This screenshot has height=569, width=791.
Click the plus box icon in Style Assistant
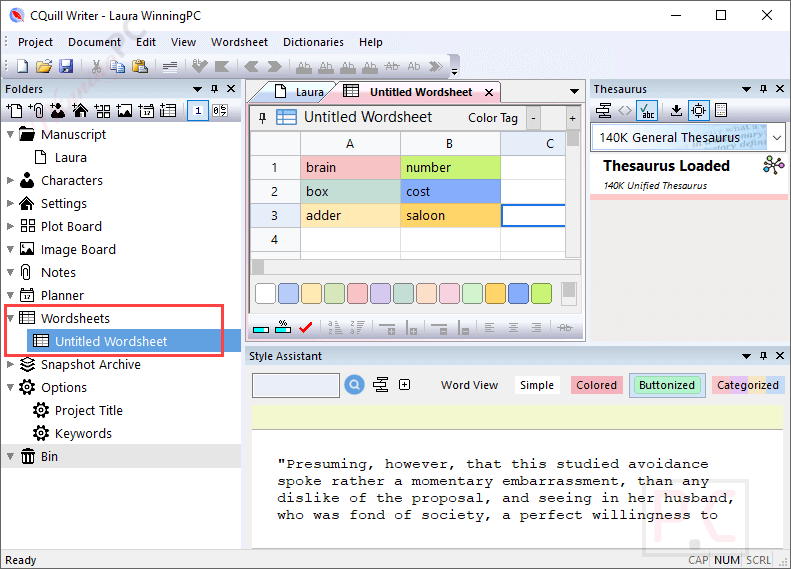click(x=405, y=385)
